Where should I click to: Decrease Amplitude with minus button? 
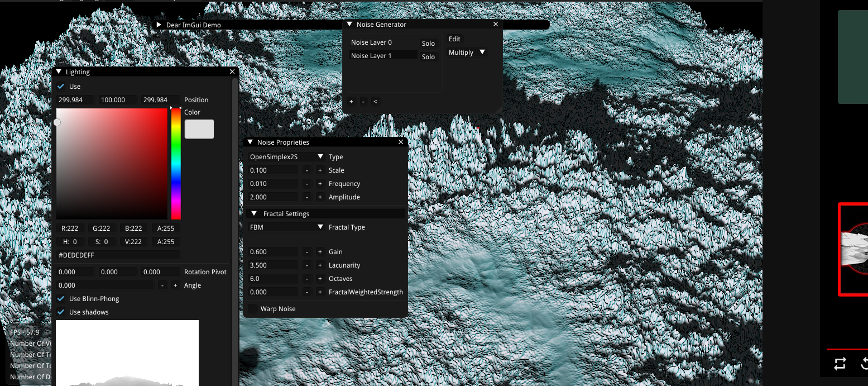coord(307,197)
